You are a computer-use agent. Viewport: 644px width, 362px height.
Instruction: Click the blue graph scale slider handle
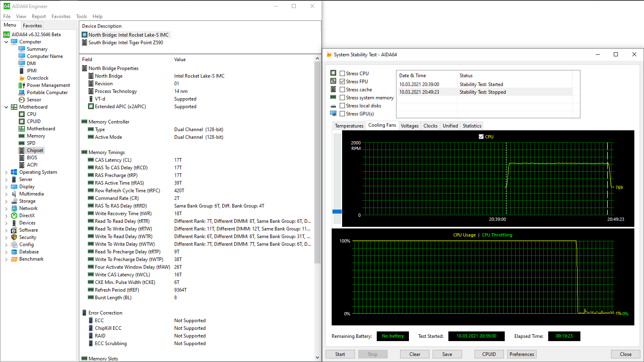point(337,212)
